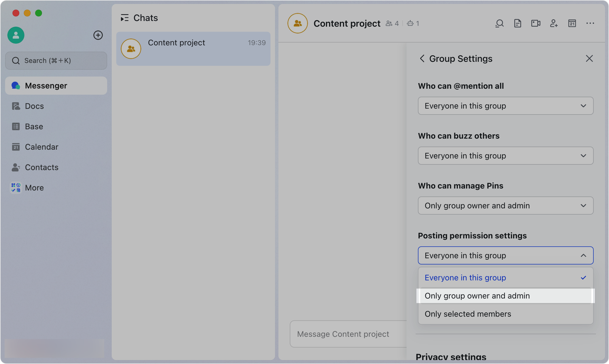This screenshot has width=609, height=364.
Task: Choose Only group owner and admin option
Action: 506,296
